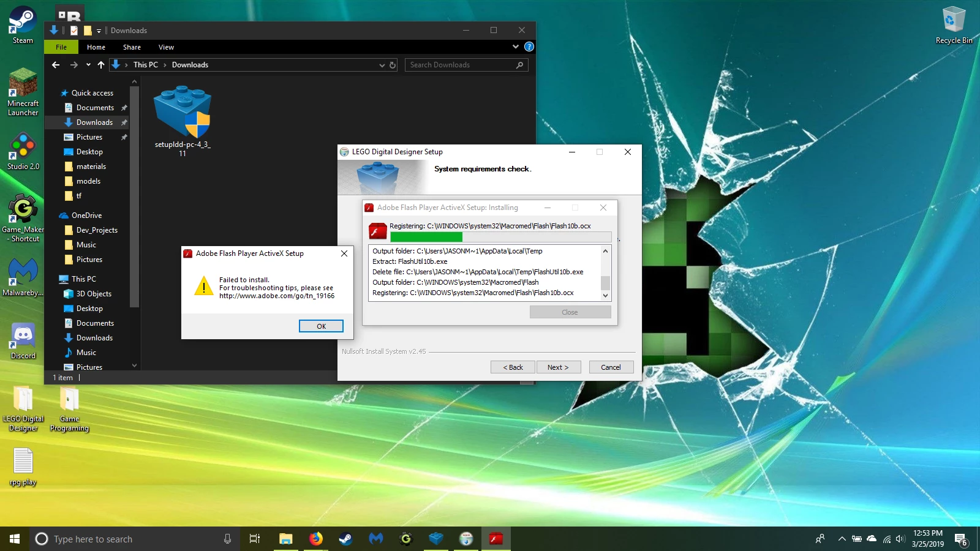Open Malwarebytes from the taskbar
Image resolution: width=980 pixels, height=551 pixels.
(375, 539)
